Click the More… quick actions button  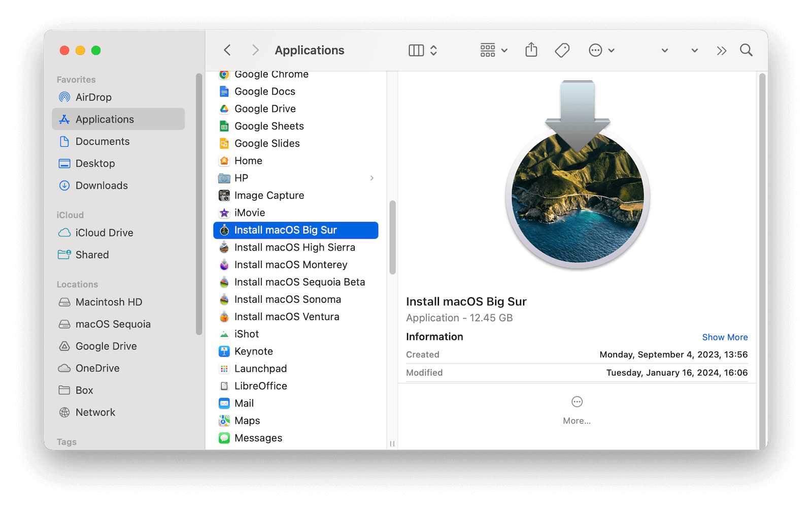point(577,410)
